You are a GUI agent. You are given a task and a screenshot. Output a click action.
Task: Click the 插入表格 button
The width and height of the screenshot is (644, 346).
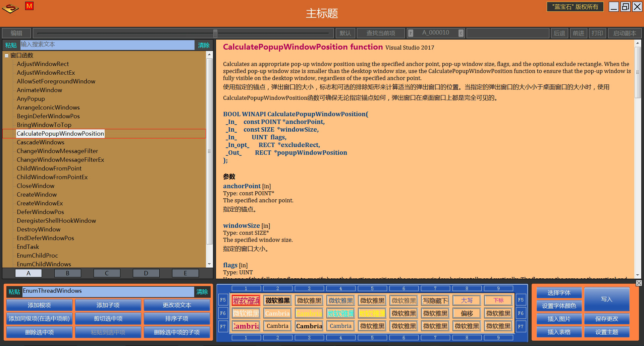click(x=559, y=332)
